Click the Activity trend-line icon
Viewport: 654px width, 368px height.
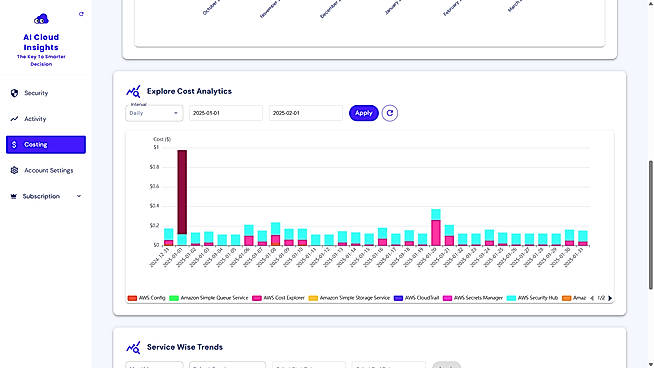point(15,119)
